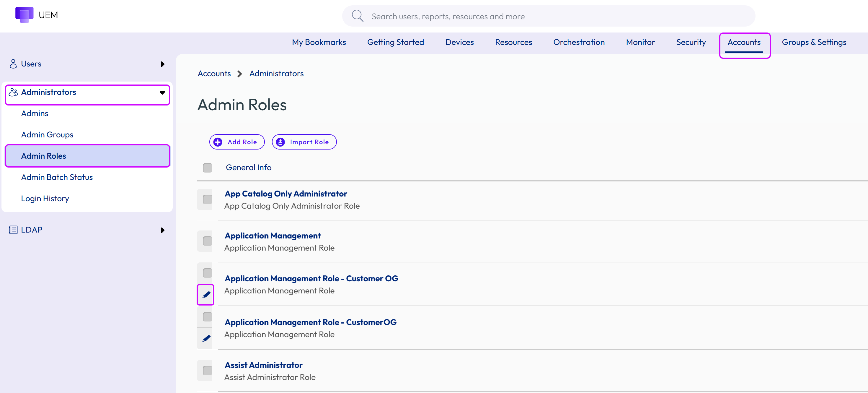
Task: Click the search magnifier icon
Action: (357, 16)
